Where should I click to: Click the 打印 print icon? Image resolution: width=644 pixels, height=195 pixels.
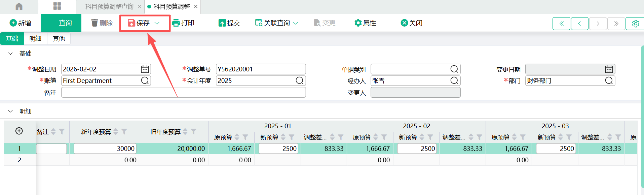pos(176,23)
